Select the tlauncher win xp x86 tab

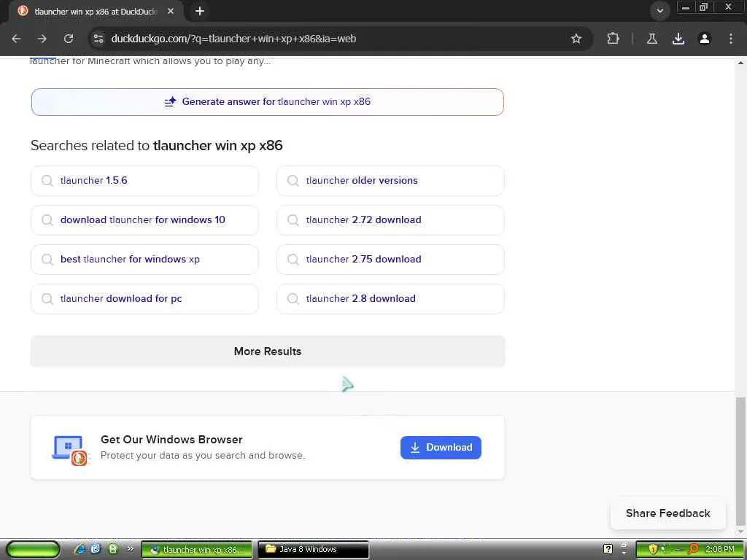pos(96,12)
